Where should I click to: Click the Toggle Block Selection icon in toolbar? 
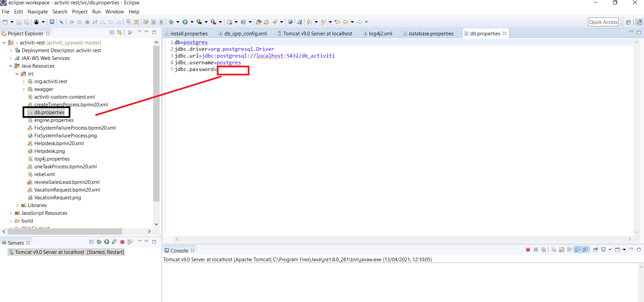click(x=154, y=22)
